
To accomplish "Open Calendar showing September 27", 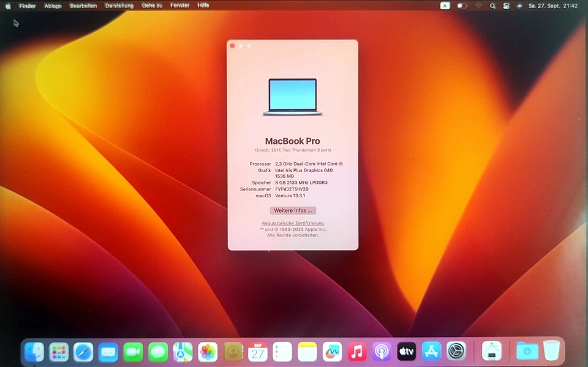I will click(257, 351).
